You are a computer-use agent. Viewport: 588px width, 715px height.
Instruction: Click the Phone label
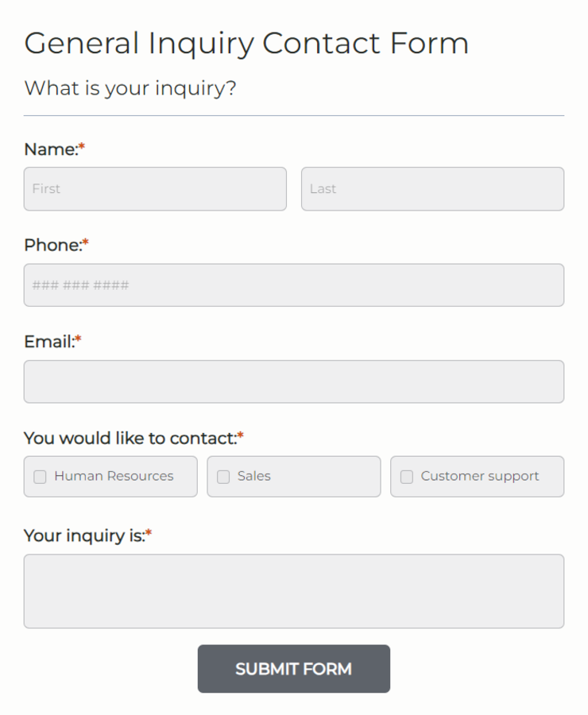click(x=51, y=245)
